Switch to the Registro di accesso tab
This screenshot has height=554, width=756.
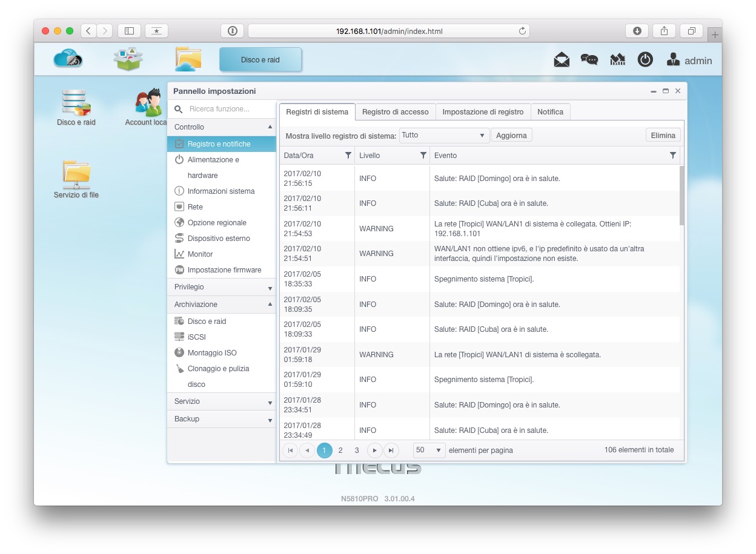tap(395, 112)
